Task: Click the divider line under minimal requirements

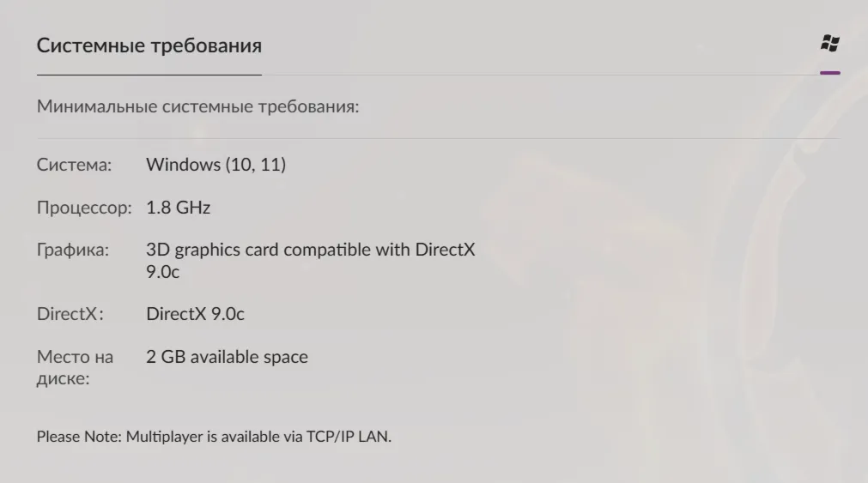Action: (439, 138)
